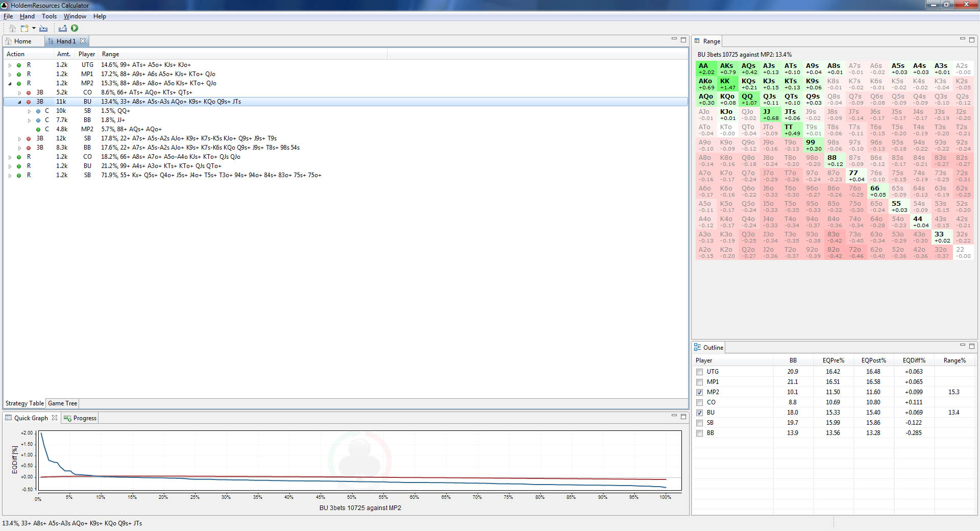980x531 pixels.
Task: Toggle the CO player checkbox in Outline
Action: coord(699,402)
